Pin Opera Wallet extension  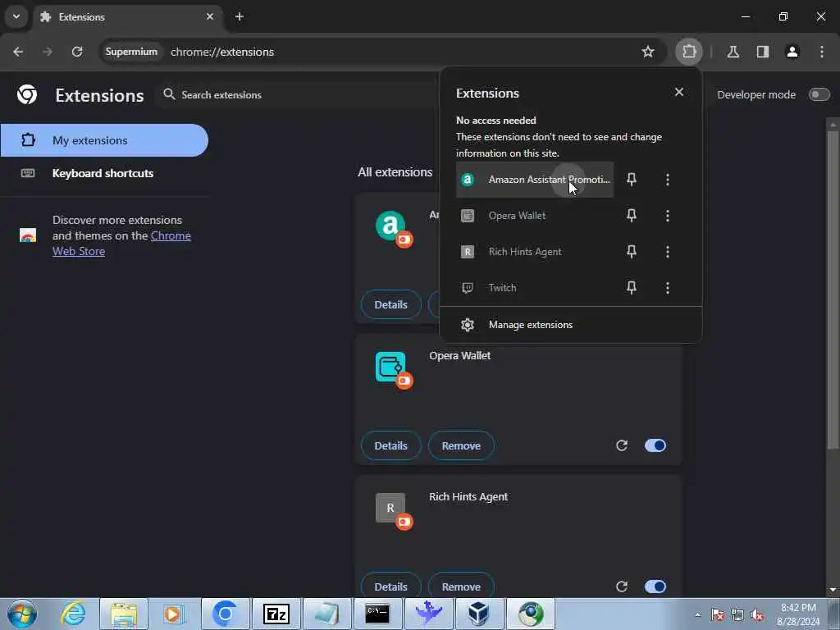[632, 216]
